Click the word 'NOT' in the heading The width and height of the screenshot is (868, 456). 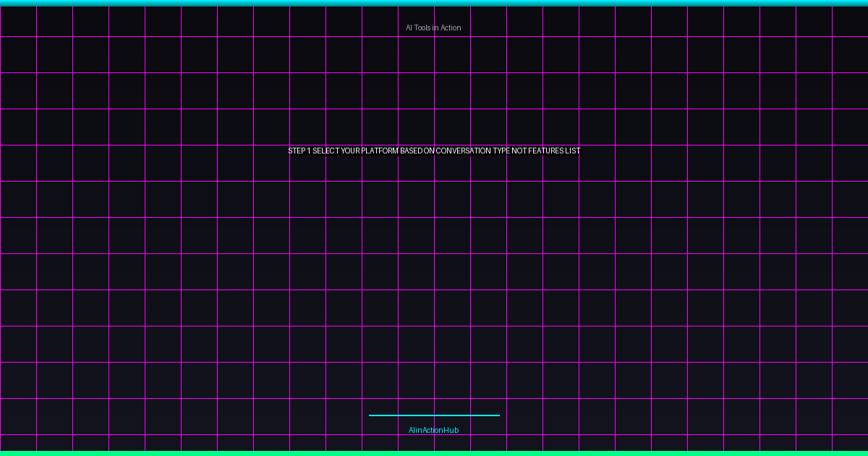[x=519, y=151]
